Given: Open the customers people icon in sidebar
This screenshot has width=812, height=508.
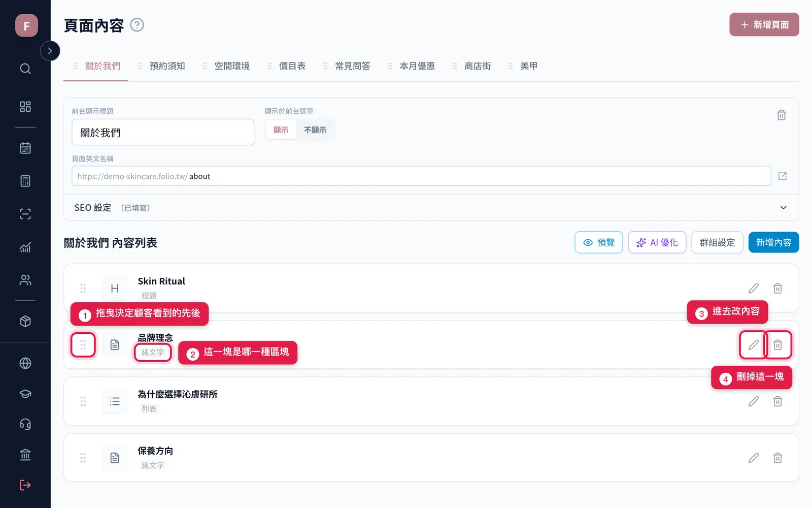Looking at the screenshot, I should click(x=25, y=280).
